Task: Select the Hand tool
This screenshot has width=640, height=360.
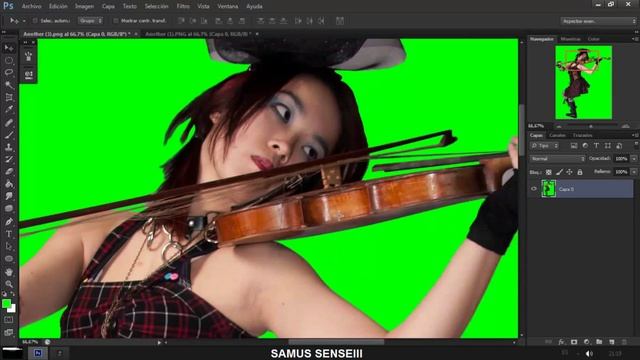Action: 9,271
